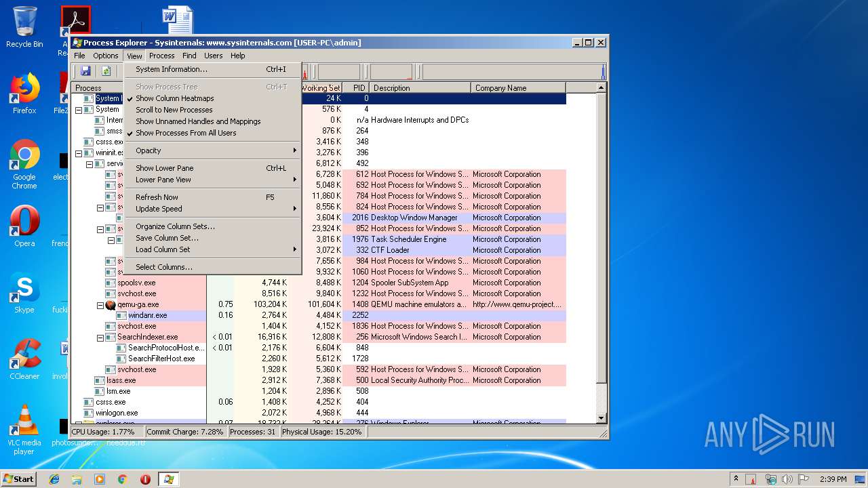Toggle Scroll to New Processes
This screenshot has width=868, height=488.
click(212, 110)
